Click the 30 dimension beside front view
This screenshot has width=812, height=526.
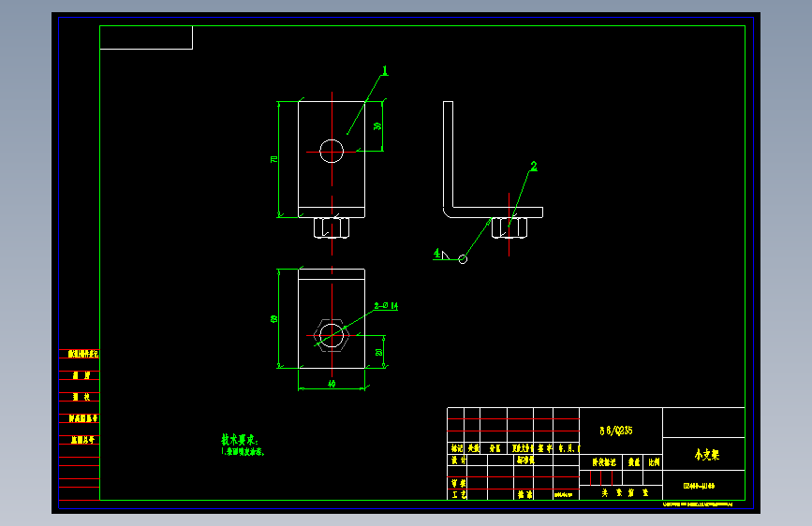tap(377, 125)
